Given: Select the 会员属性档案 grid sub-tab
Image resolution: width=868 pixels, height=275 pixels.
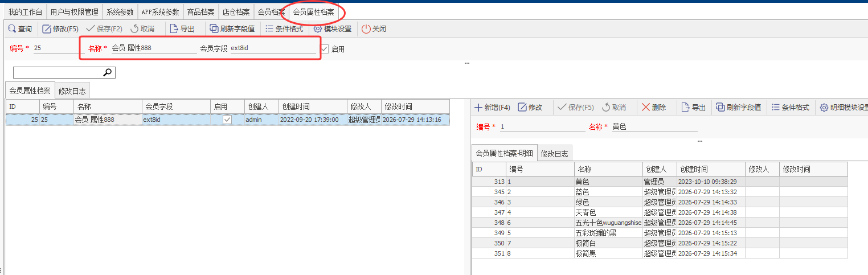Looking at the screenshot, I should coord(30,91).
